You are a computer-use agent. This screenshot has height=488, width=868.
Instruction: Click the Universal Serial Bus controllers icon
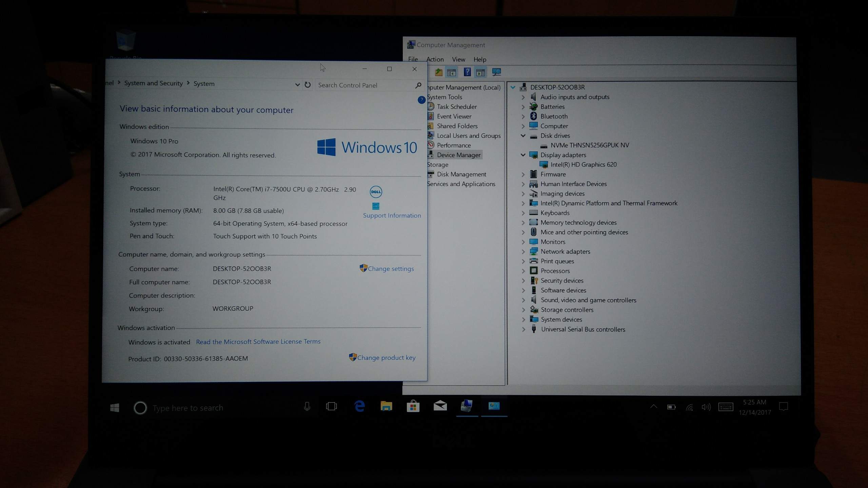tap(534, 329)
